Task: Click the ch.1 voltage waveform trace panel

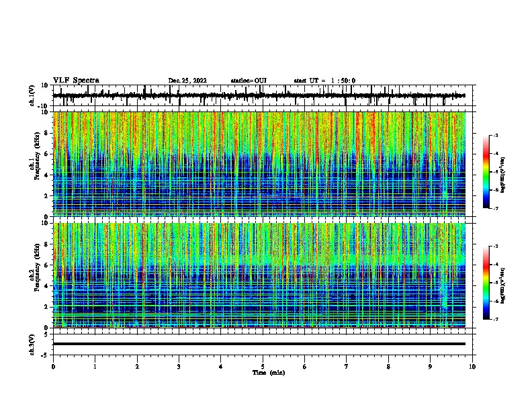Action: tap(264, 95)
